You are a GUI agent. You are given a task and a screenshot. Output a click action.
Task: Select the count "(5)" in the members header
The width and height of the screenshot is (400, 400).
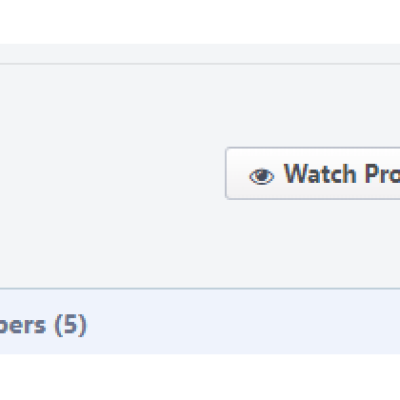pos(70,325)
